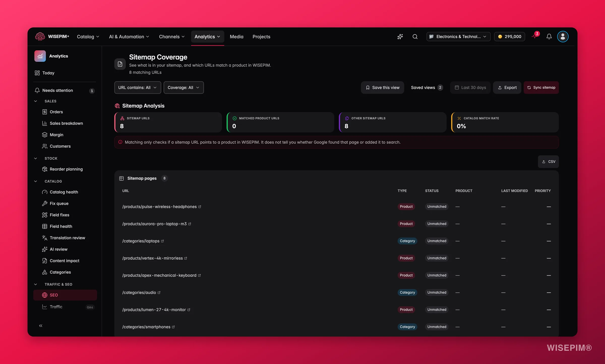Open Catalog health in sidebar
Image resolution: width=605 pixels, height=364 pixels.
coord(65,192)
